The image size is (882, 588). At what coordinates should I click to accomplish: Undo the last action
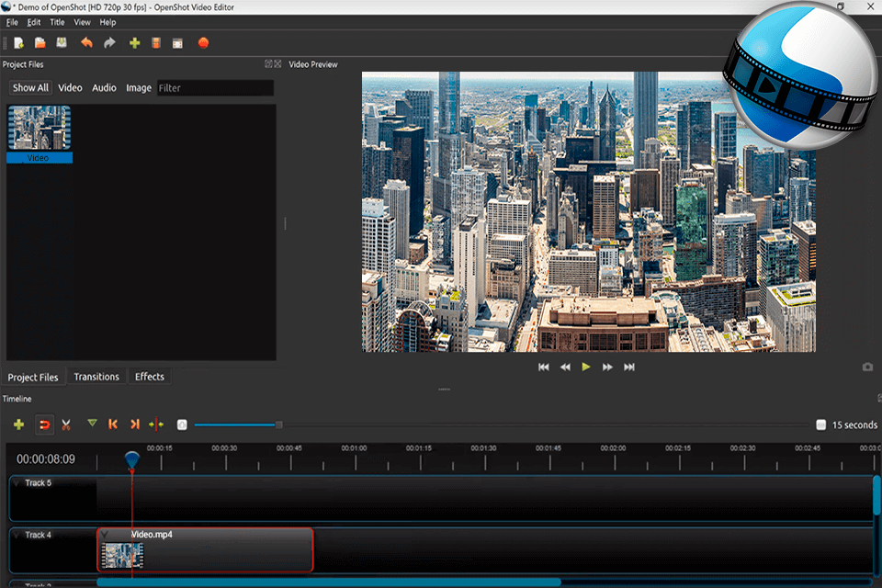pyautogui.click(x=87, y=42)
